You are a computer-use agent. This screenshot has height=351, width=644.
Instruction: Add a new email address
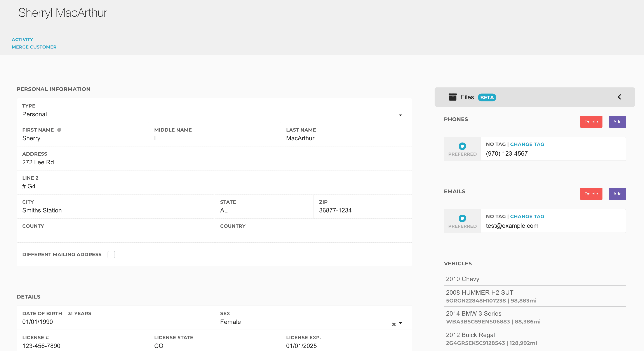617,194
